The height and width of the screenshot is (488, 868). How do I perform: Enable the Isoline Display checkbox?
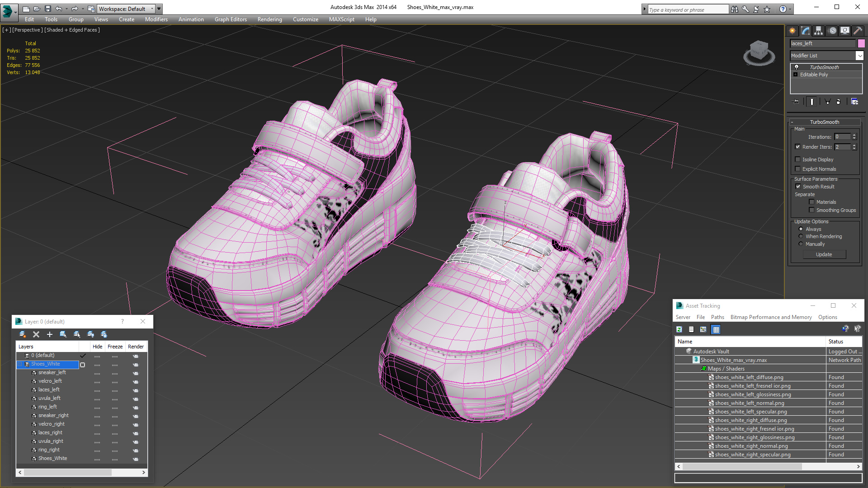pyautogui.click(x=798, y=160)
